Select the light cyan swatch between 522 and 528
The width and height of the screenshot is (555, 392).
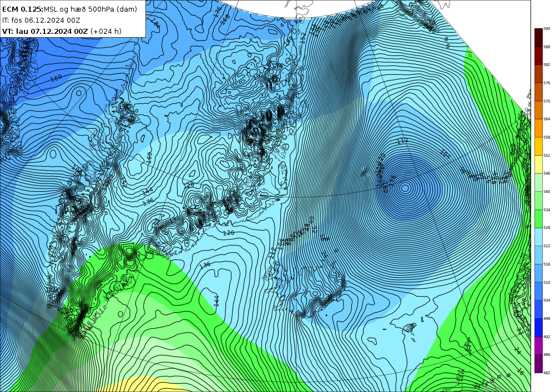pos(538,237)
